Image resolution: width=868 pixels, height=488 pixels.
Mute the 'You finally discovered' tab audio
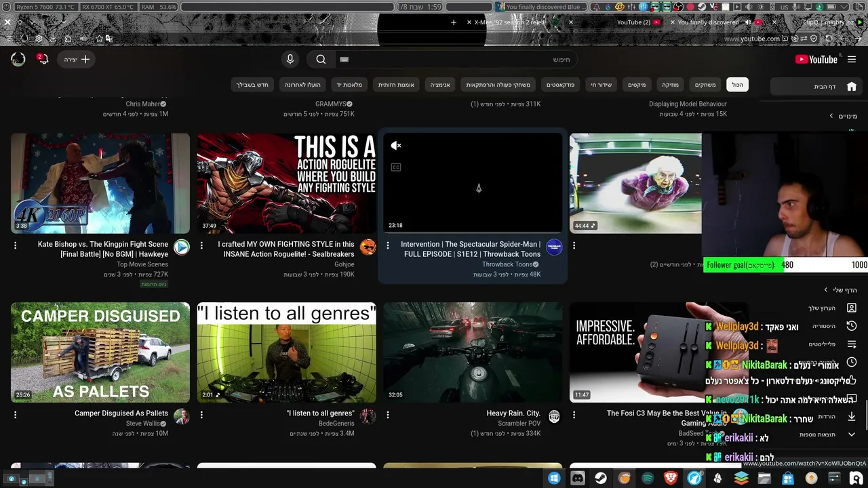749,22
